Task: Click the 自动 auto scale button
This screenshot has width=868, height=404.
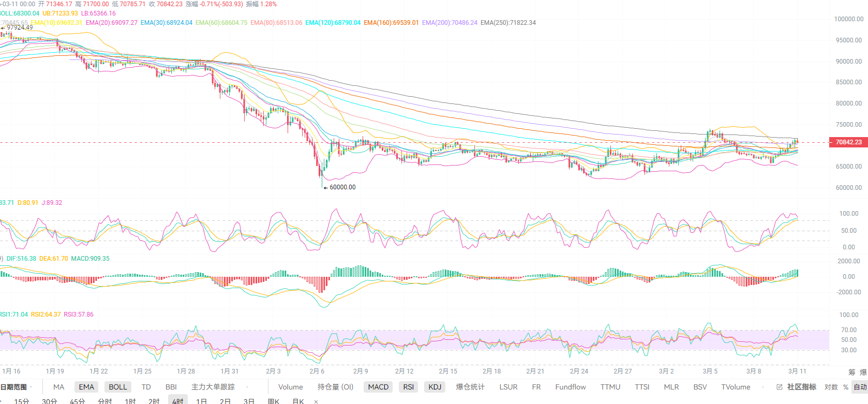Action: [x=860, y=387]
